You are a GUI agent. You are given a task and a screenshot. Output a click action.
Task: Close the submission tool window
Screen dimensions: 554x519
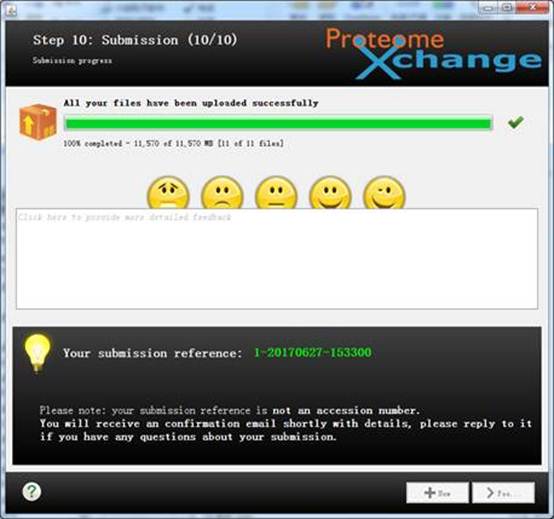tap(534, 8)
